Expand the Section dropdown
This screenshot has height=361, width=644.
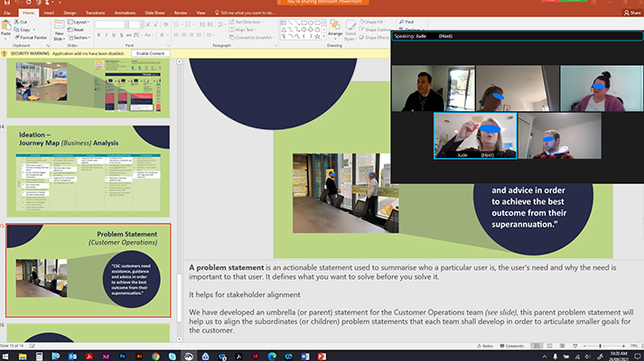[79, 37]
